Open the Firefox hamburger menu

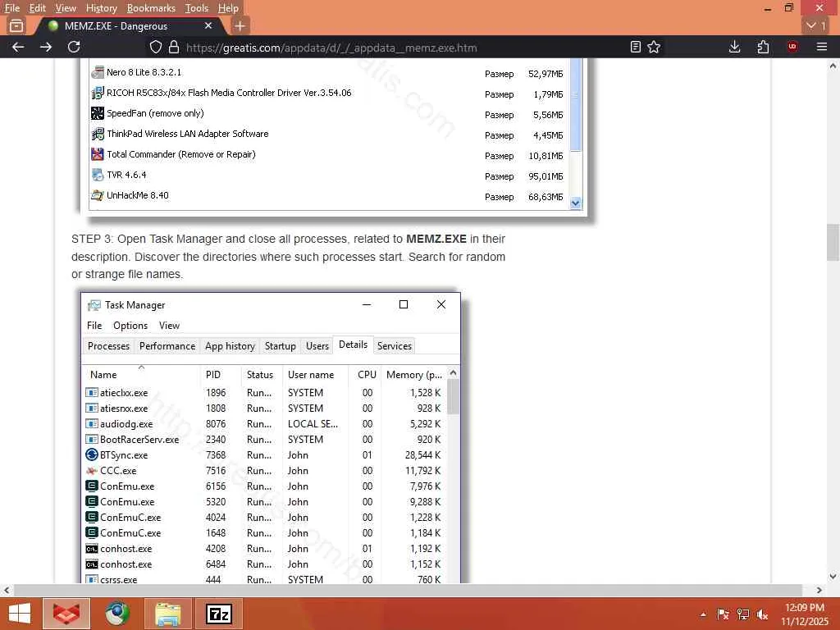click(x=822, y=47)
